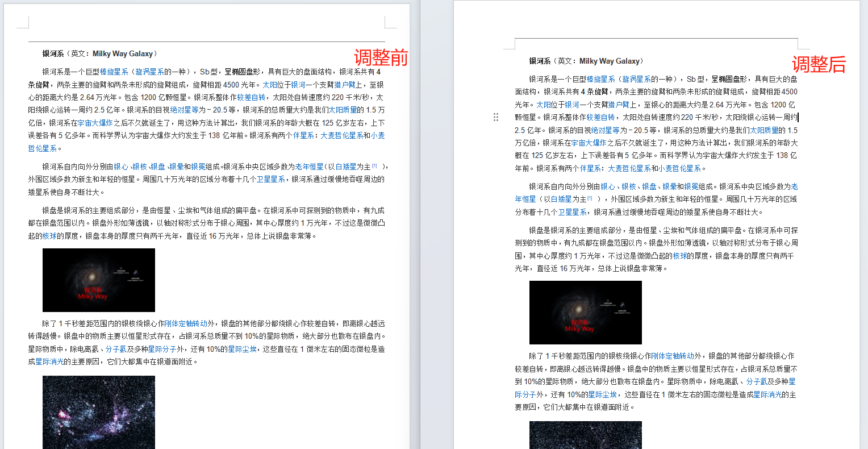Follow 太阳质量 link in right document

(x=764, y=130)
